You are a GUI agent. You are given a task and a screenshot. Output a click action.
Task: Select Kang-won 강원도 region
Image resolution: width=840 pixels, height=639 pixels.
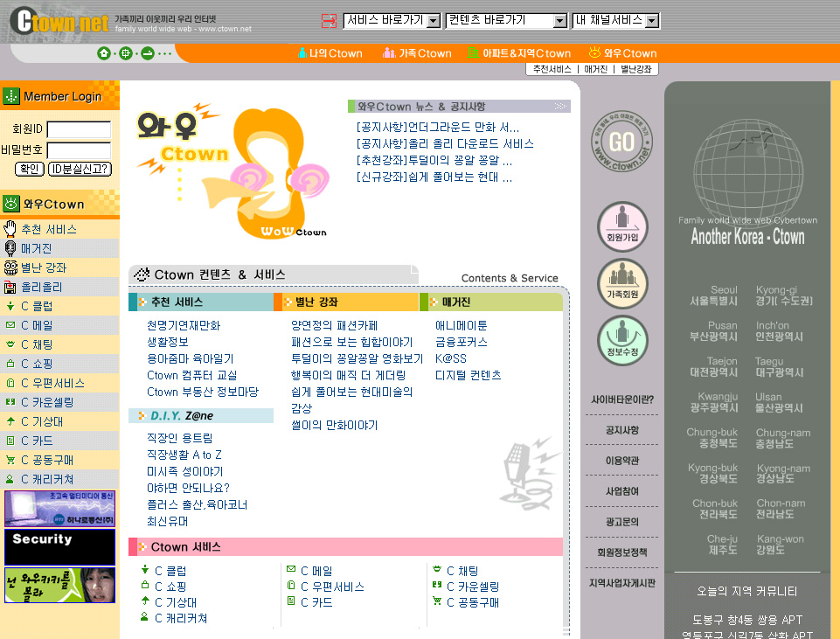pyautogui.click(x=780, y=545)
